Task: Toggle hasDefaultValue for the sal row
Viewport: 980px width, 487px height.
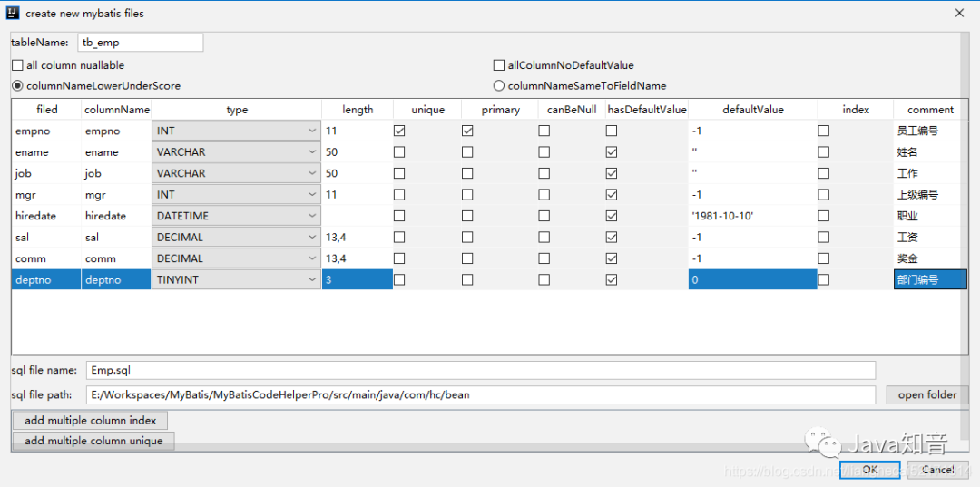Action: click(x=612, y=238)
